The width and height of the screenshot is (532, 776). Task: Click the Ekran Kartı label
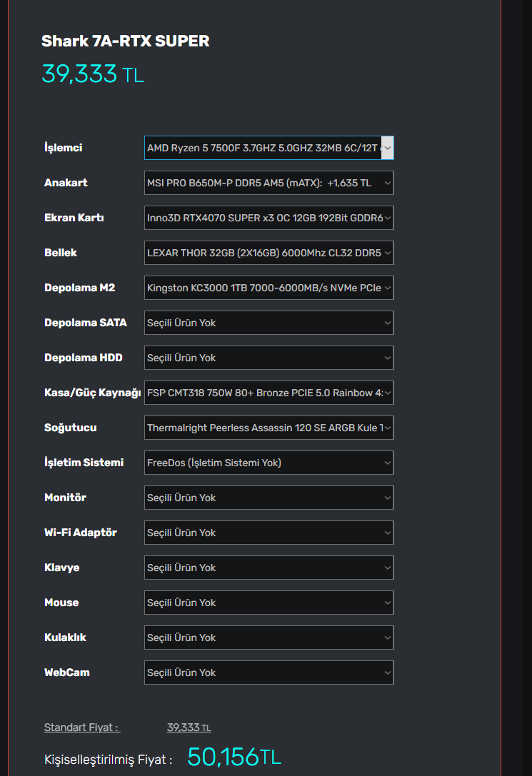point(74,218)
